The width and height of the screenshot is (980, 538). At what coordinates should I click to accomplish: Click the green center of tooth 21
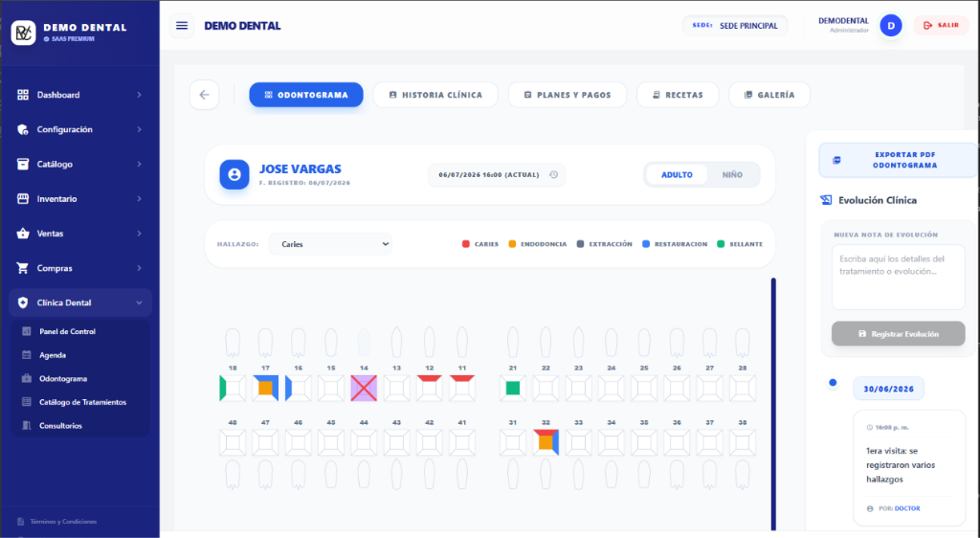[513, 388]
